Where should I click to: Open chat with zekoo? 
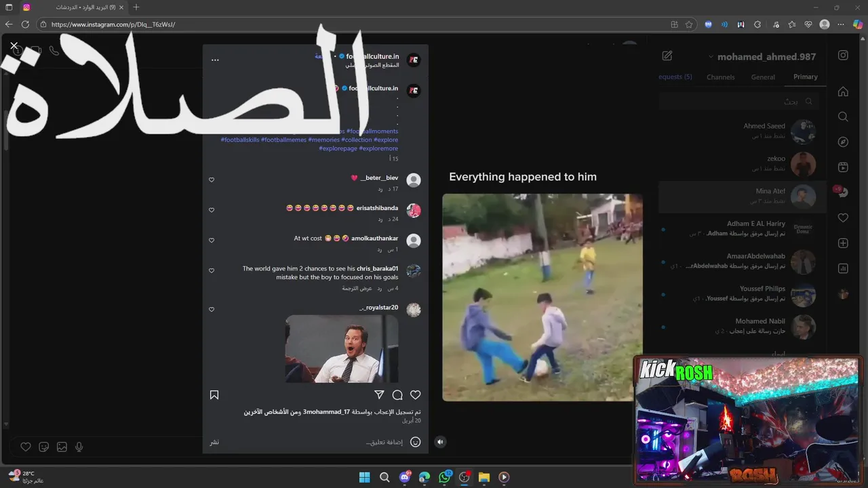pos(743,164)
